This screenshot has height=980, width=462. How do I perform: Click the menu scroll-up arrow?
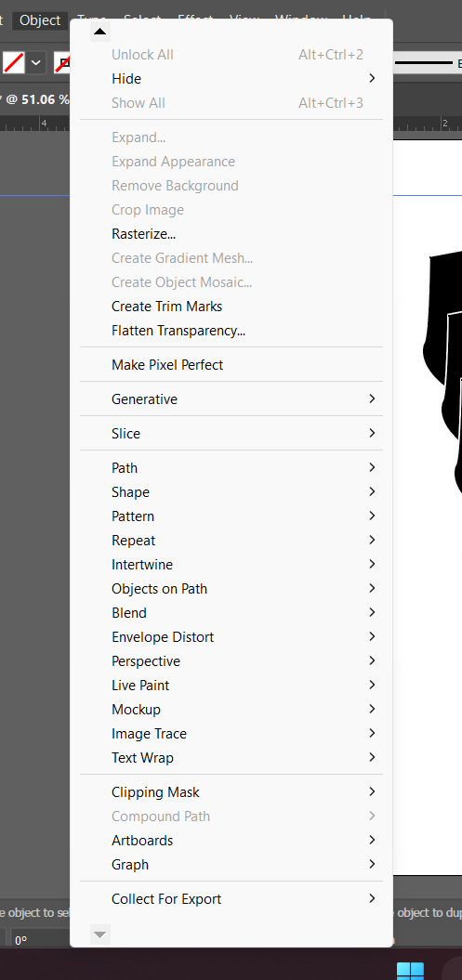(x=100, y=32)
